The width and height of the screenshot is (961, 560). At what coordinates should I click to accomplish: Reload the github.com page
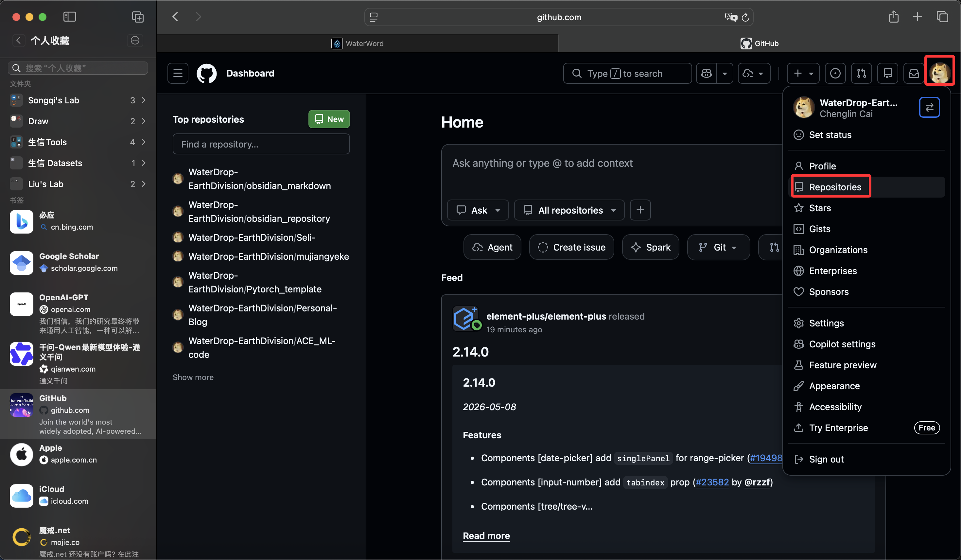[745, 17]
